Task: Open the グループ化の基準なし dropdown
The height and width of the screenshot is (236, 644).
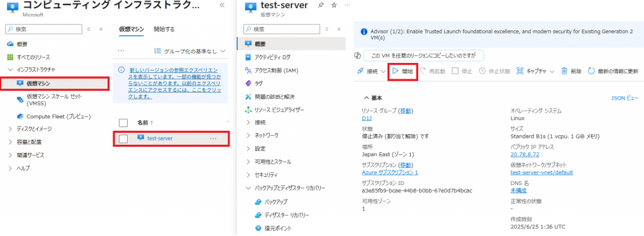Action: pyautogui.click(x=190, y=51)
